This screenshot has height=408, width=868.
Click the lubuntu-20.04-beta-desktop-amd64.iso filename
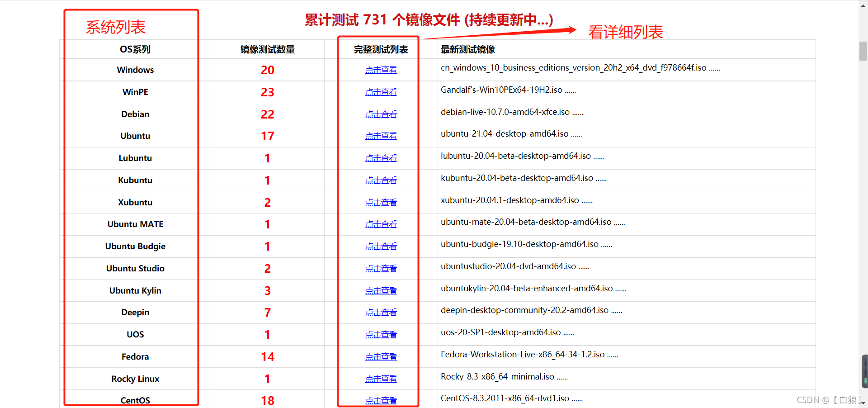[x=523, y=156]
